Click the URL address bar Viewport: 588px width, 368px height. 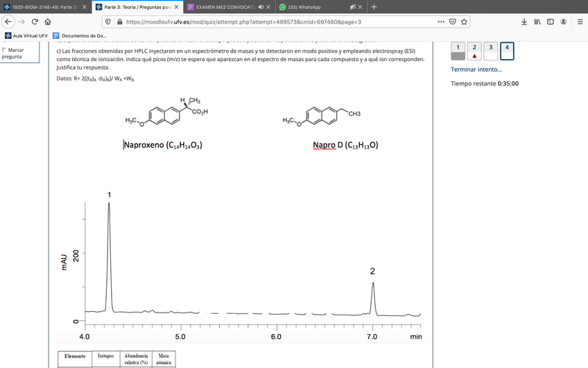point(277,22)
